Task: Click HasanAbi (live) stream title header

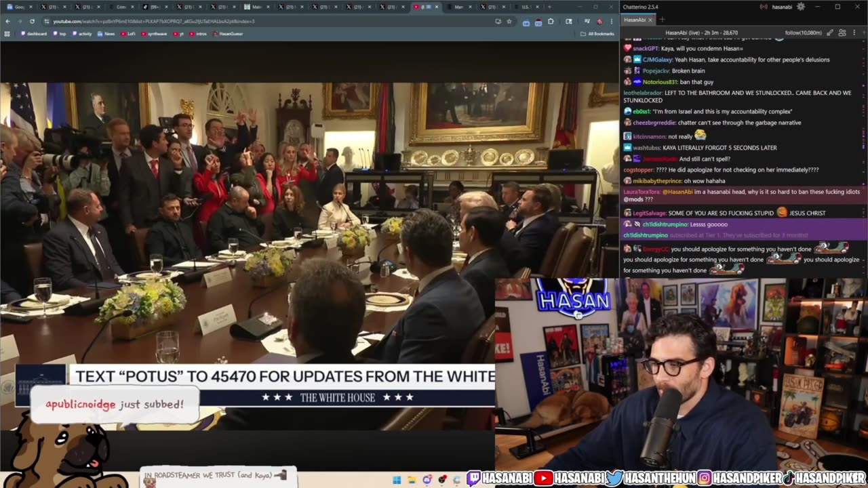Action: click(x=702, y=33)
